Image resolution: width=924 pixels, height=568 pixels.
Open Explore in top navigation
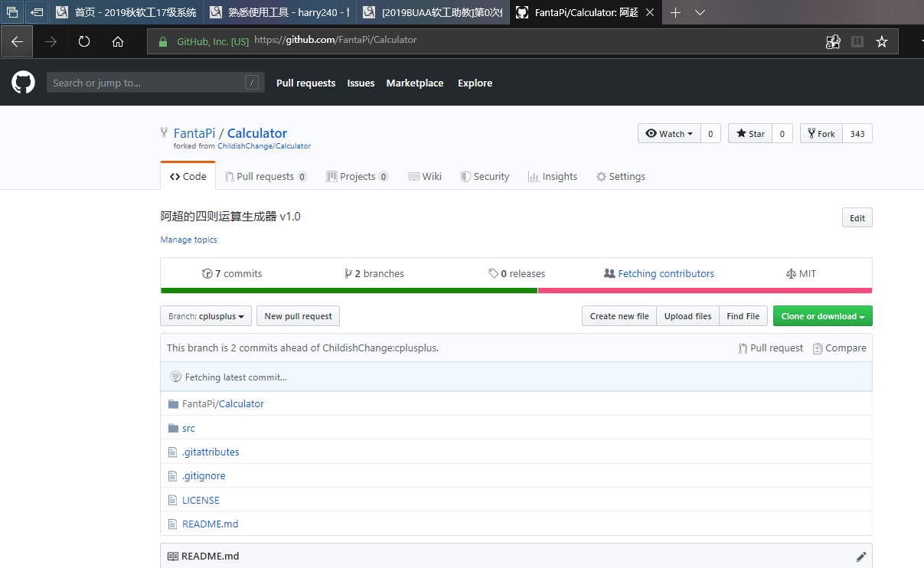[x=475, y=83]
